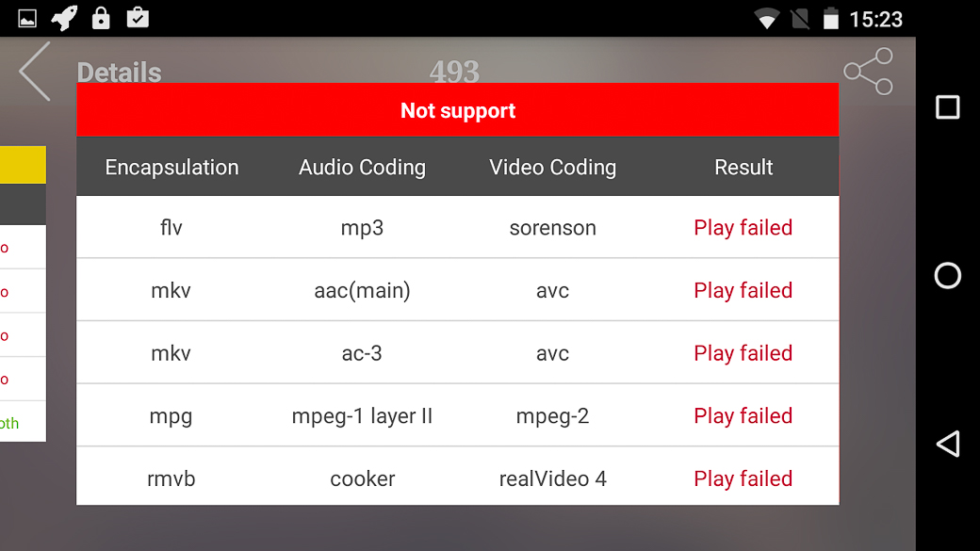Tap the Android home circle button
Screen dimensions: 980x551
[948, 275]
